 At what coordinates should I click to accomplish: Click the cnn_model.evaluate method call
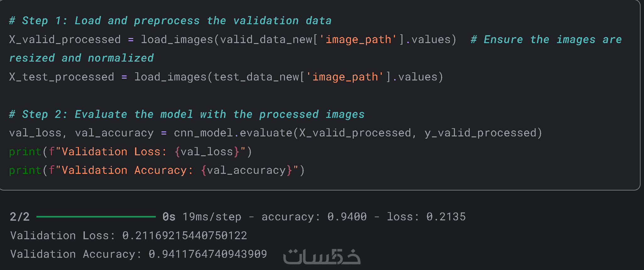click(x=233, y=133)
